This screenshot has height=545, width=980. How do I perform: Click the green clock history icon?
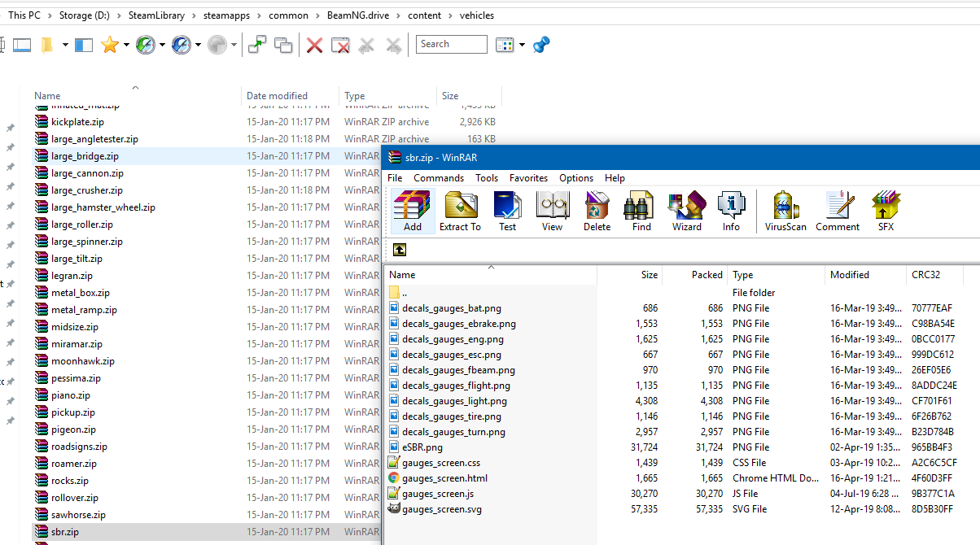coord(145,45)
